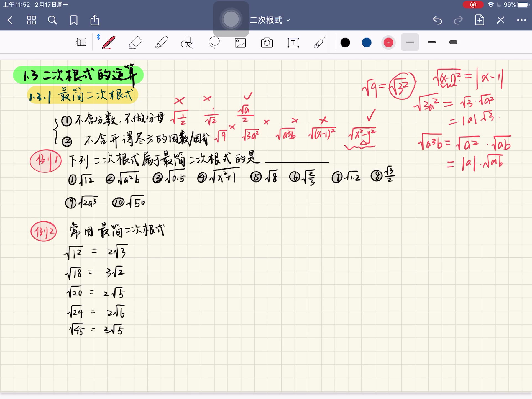Undo the last stroke

[438, 20]
